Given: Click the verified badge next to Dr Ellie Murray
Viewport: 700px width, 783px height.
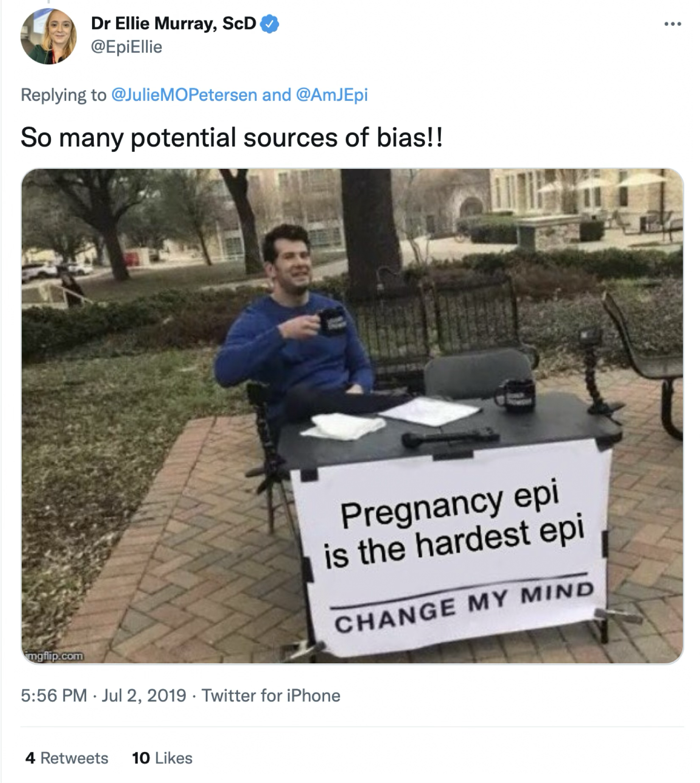Looking at the screenshot, I should click(x=269, y=25).
